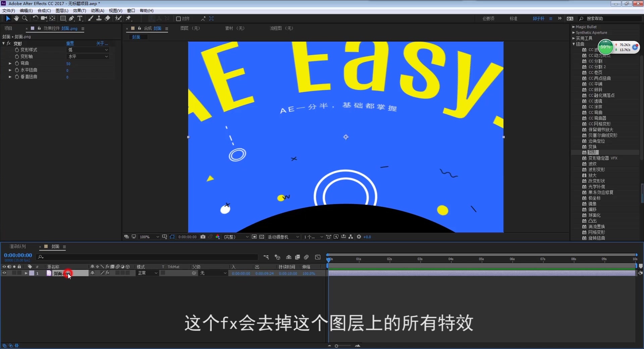Open the Graph Editor icon
The width and height of the screenshot is (644, 349).
318,257
